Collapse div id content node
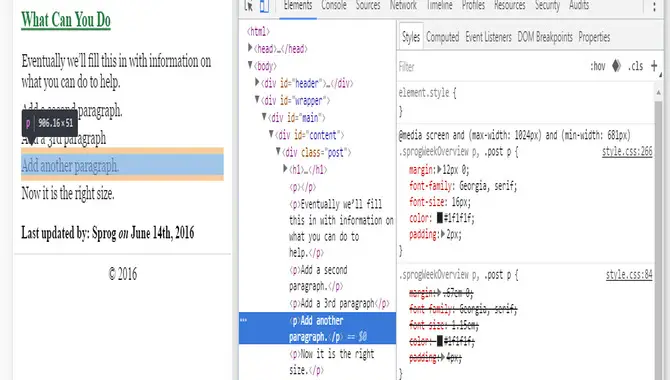The width and height of the screenshot is (670, 380). click(x=271, y=134)
